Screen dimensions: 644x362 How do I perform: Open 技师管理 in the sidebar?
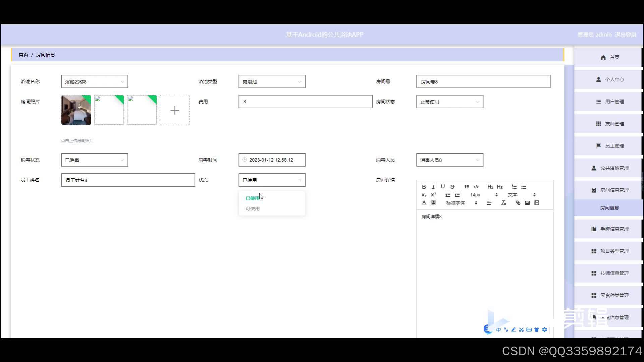pos(608,124)
